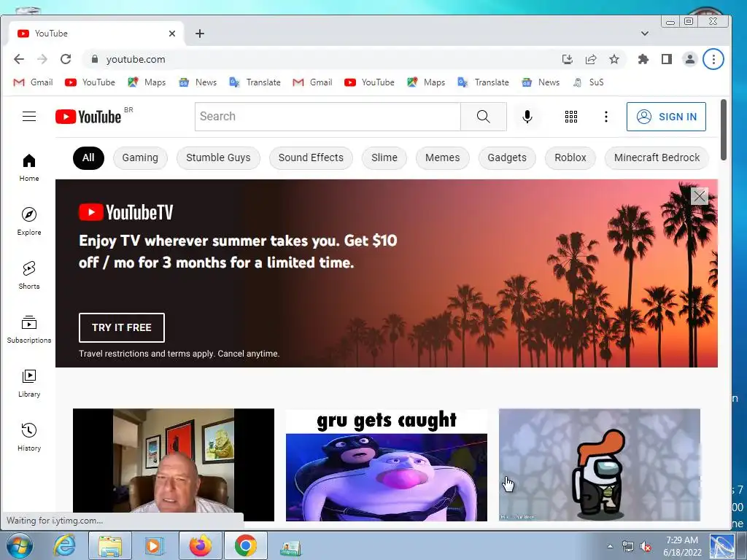
Task: Open Explore in the sidebar
Action: [x=29, y=222]
